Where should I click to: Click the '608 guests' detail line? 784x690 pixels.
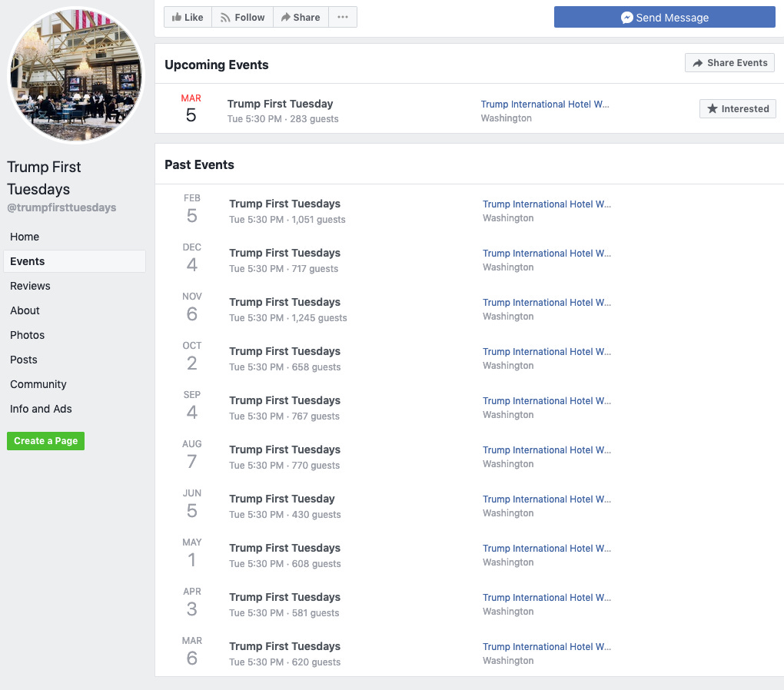(285, 563)
